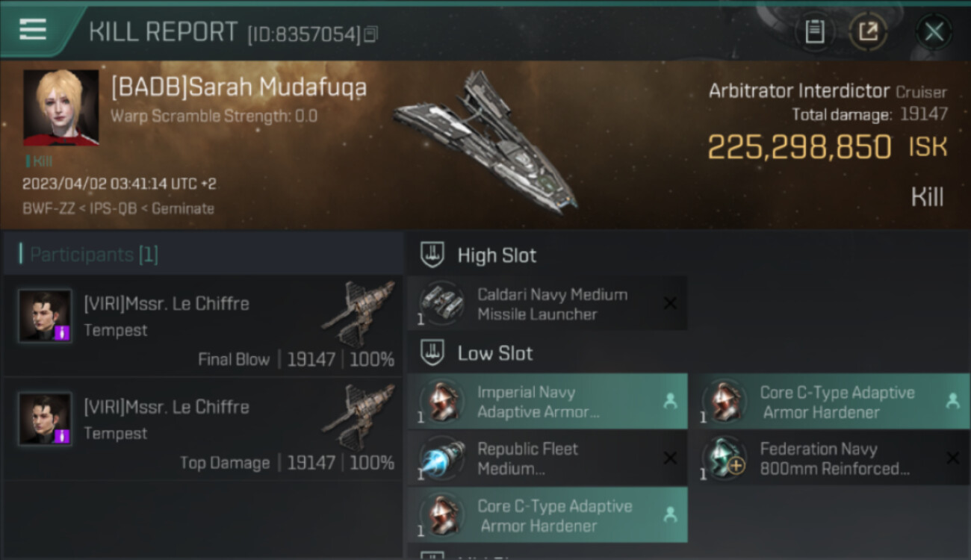Click Mssr. Le Chiffre Top Damage portrait
Screen dimensions: 971x560
coord(46,419)
